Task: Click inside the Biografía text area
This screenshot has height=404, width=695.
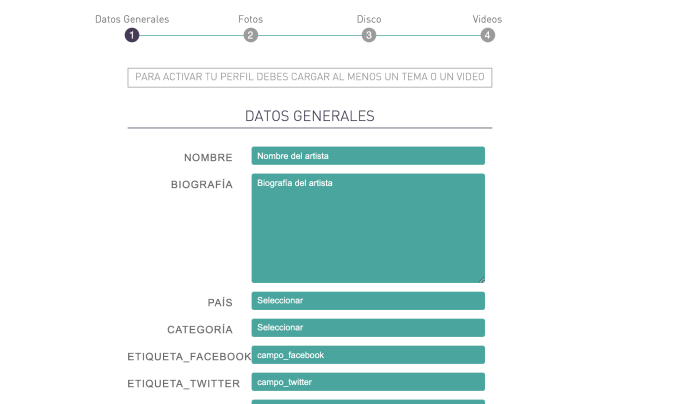Action: pyautogui.click(x=368, y=228)
